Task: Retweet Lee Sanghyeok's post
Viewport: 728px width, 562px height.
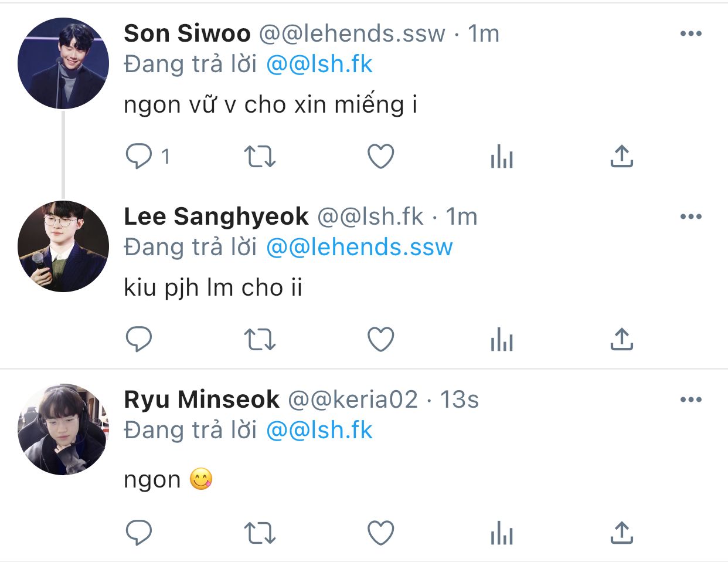Action: [259, 339]
